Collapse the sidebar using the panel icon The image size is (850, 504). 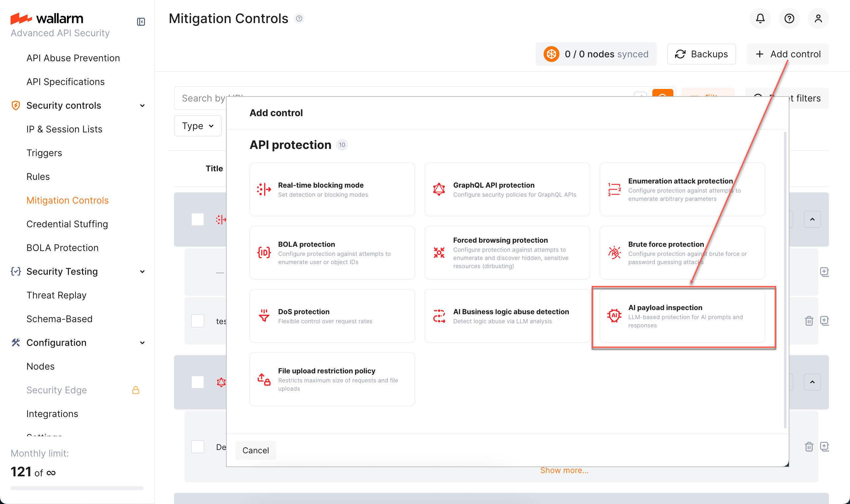[141, 21]
